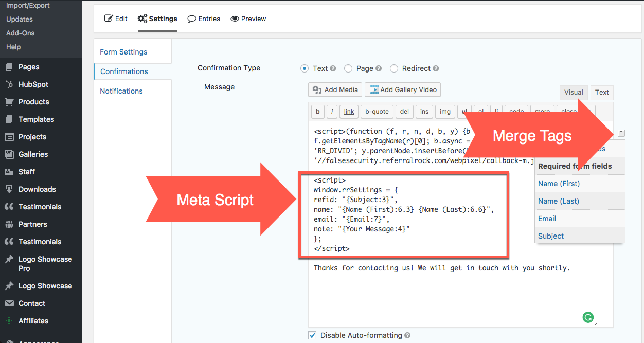Toggle the Disable Auto-formatting checkbox
This screenshot has height=343, width=644.
[312, 335]
